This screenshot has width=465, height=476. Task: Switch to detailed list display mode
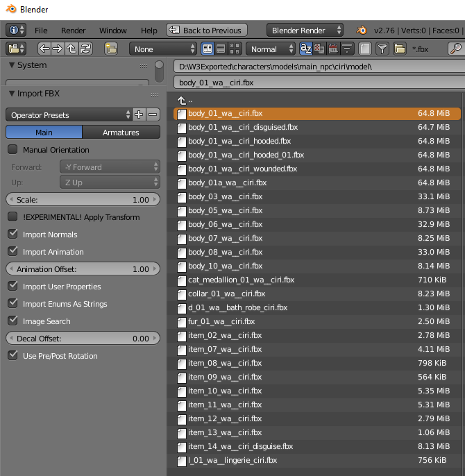pyautogui.click(x=221, y=49)
